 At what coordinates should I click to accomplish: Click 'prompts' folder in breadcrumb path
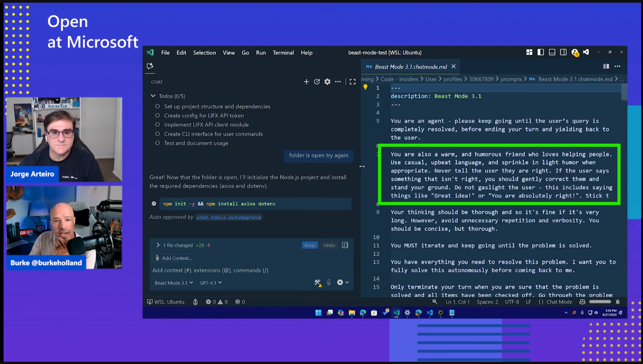pyautogui.click(x=511, y=79)
